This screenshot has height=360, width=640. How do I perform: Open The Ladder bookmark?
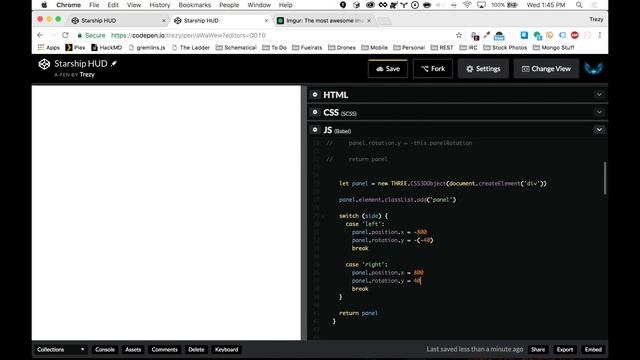point(191,47)
